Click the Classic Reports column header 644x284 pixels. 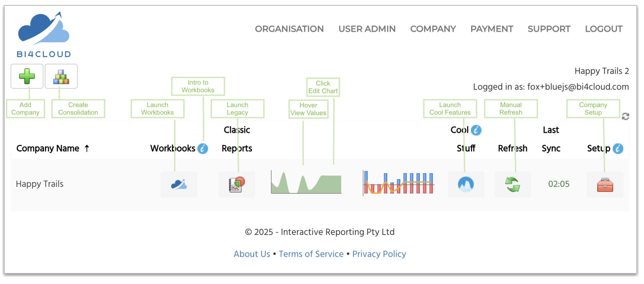click(x=237, y=139)
